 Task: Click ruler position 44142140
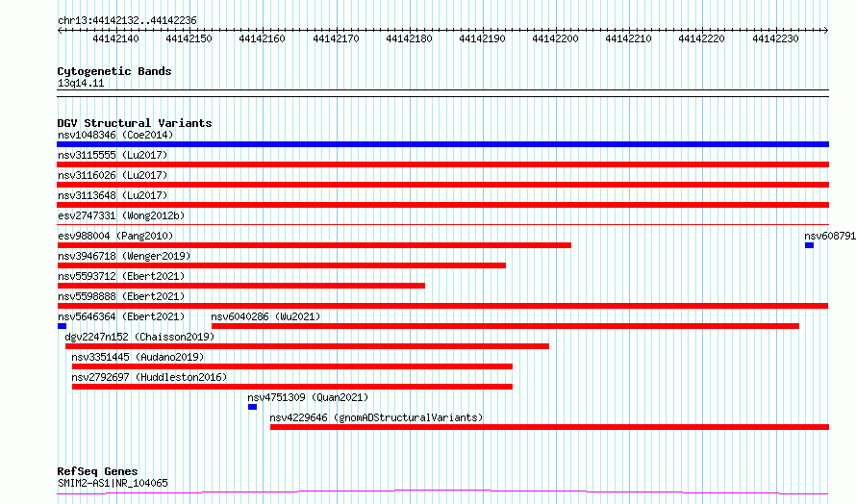tap(115, 38)
